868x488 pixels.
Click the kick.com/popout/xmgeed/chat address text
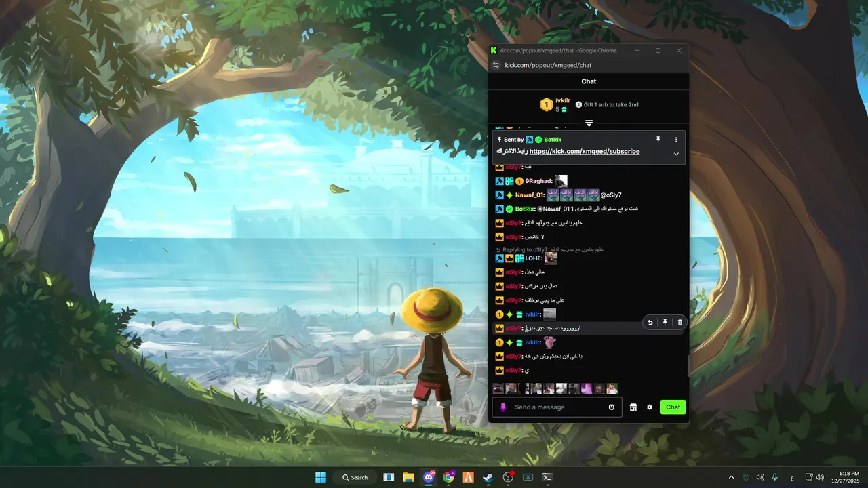(x=548, y=65)
